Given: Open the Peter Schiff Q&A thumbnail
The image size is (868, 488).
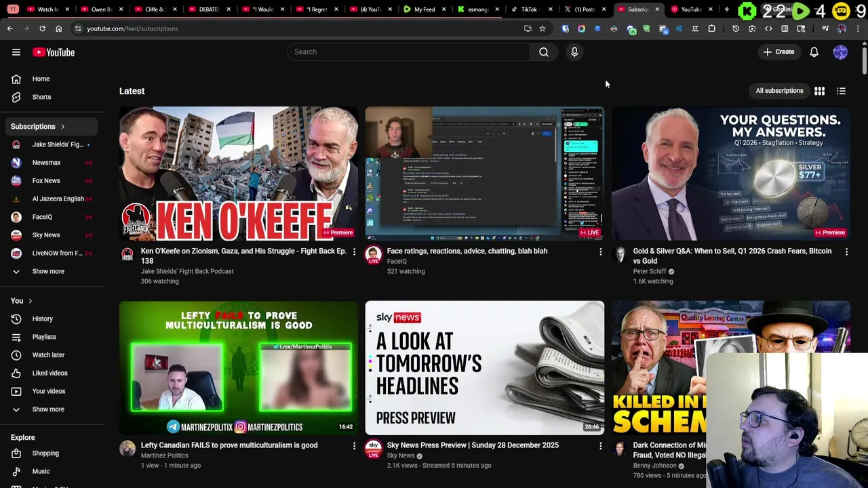Looking at the screenshot, I should [730, 174].
